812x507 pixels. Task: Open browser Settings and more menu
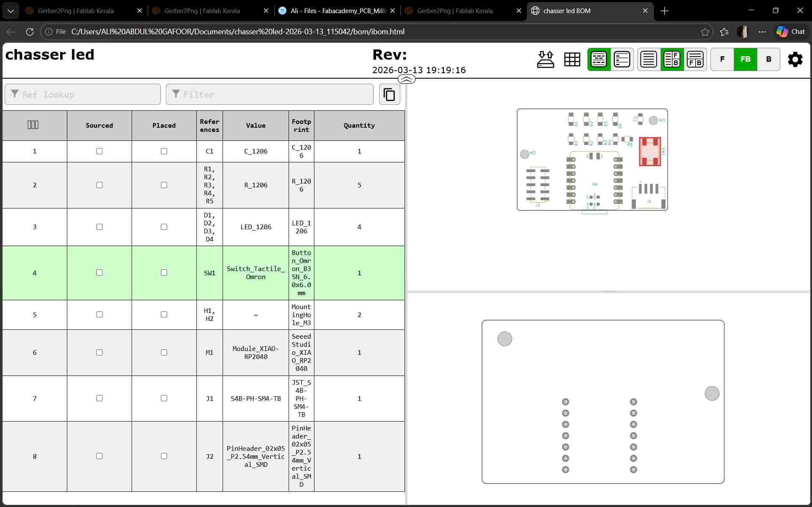(x=762, y=32)
